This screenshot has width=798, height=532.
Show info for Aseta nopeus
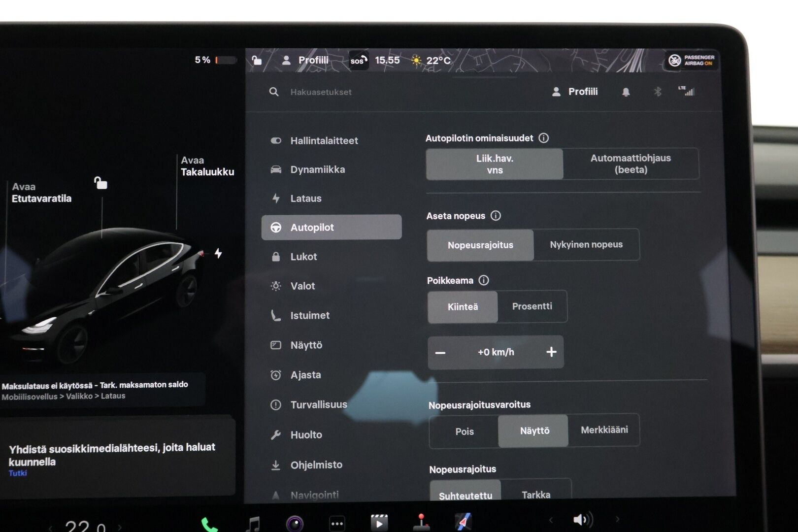point(496,215)
